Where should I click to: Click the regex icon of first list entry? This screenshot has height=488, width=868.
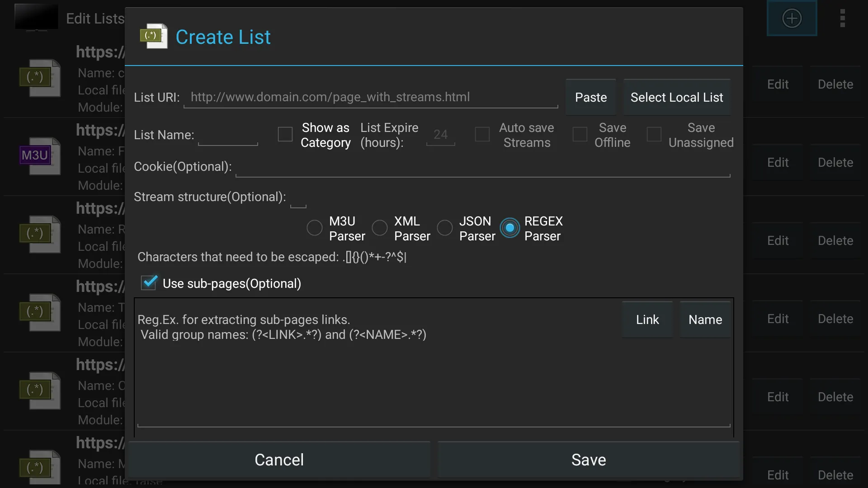pos(40,78)
